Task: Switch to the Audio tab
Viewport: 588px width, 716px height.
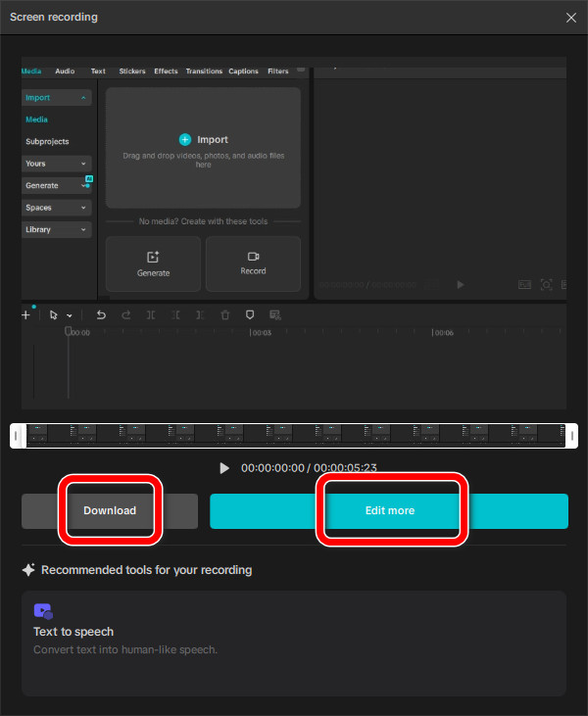Action: click(65, 72)
